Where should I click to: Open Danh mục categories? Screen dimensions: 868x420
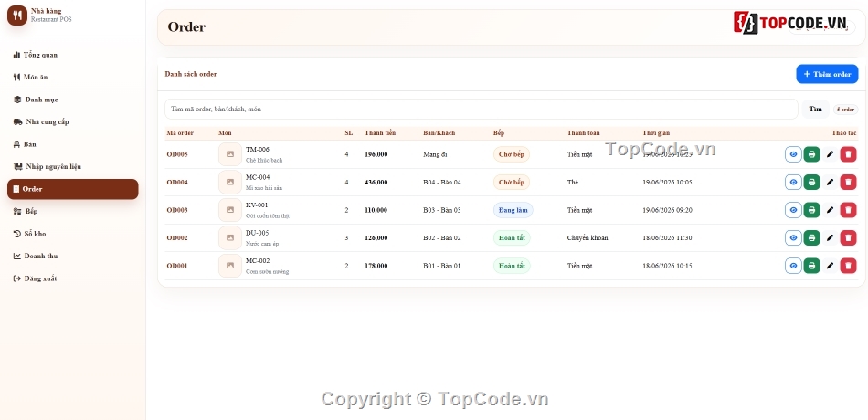click(72, 100)
